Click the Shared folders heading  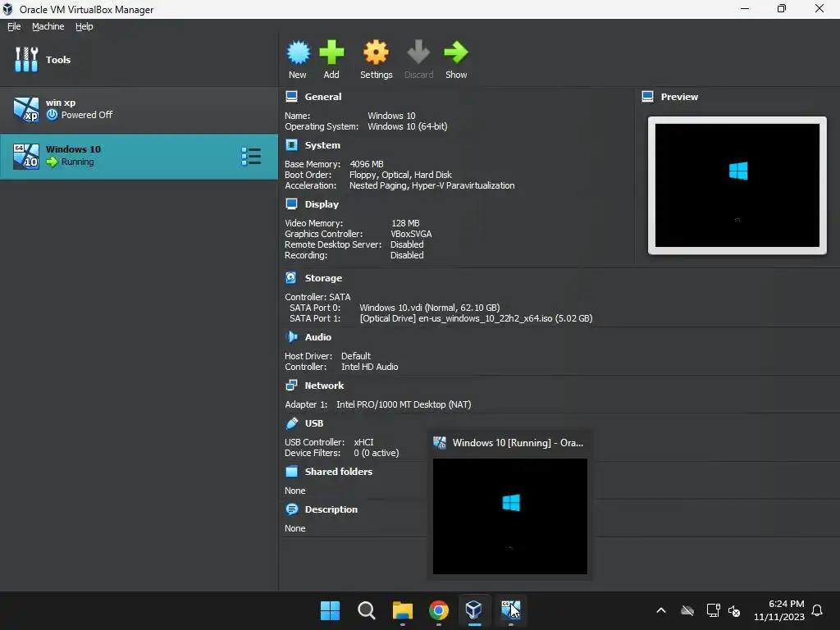click(339, 472)
